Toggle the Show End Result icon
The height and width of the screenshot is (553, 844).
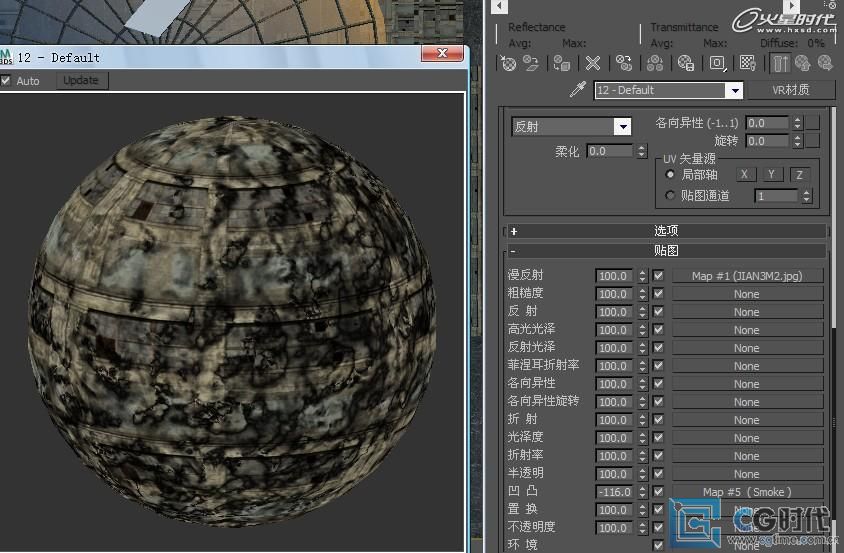click(780, 63)
